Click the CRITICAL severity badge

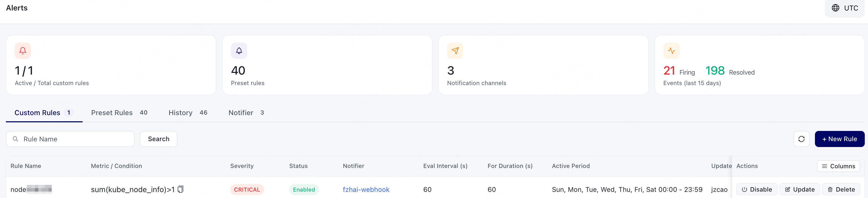point(247,190)
